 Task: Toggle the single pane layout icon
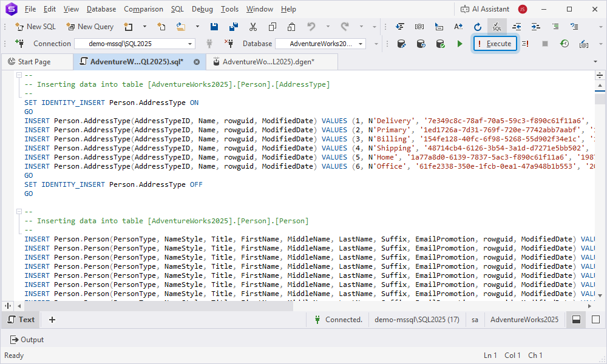pyautogui.click(x=596, y=320)
